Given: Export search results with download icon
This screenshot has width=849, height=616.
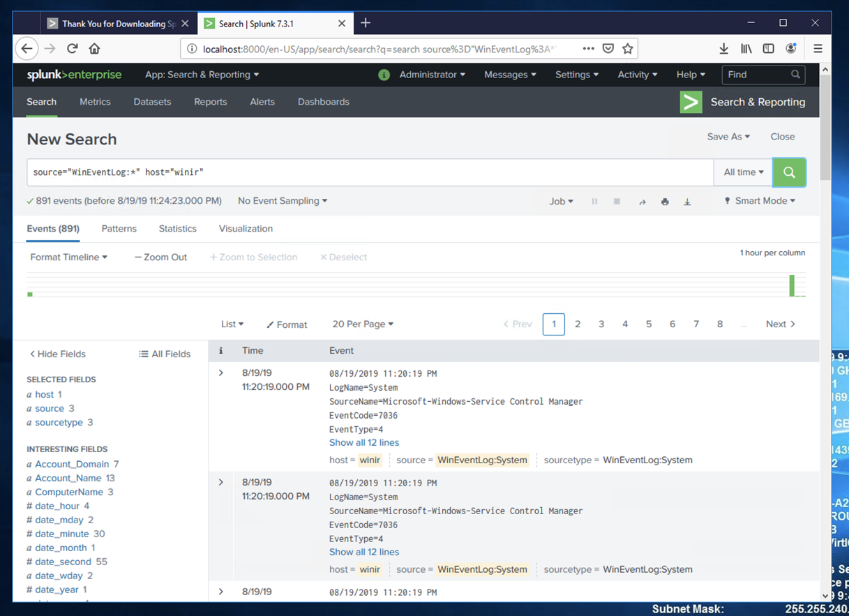Looking at the screenshot, I should pos(687,202).
